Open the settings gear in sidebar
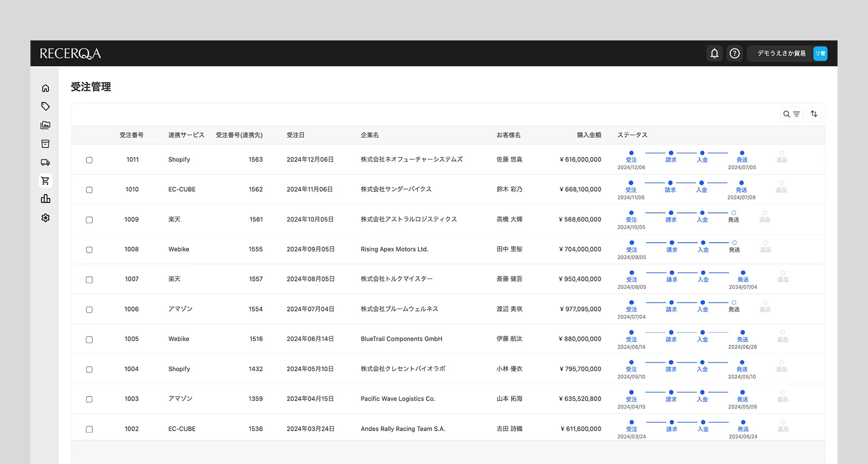Viewport: 868px width, 464px height. [45, 218]
